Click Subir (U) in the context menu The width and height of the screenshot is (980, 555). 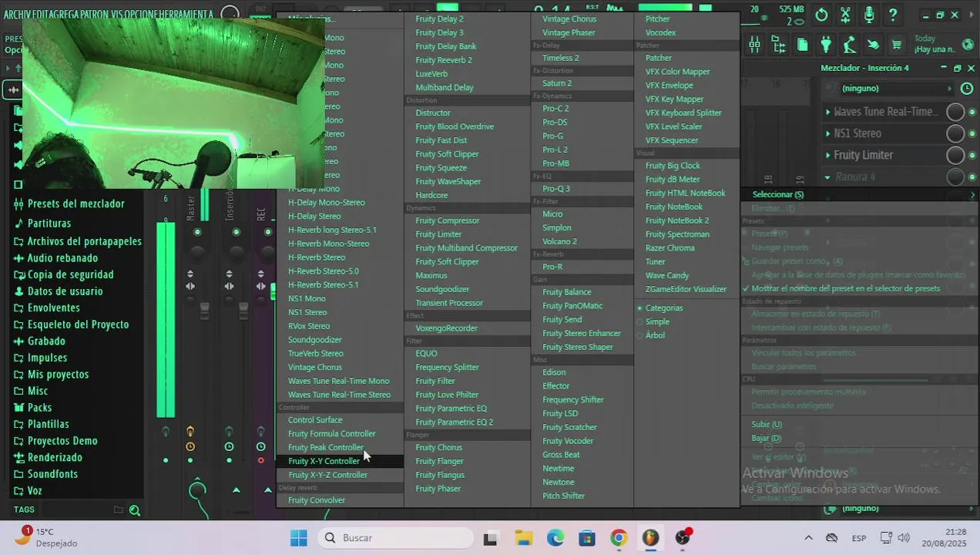pyautogui.click(x=767, y=425)
